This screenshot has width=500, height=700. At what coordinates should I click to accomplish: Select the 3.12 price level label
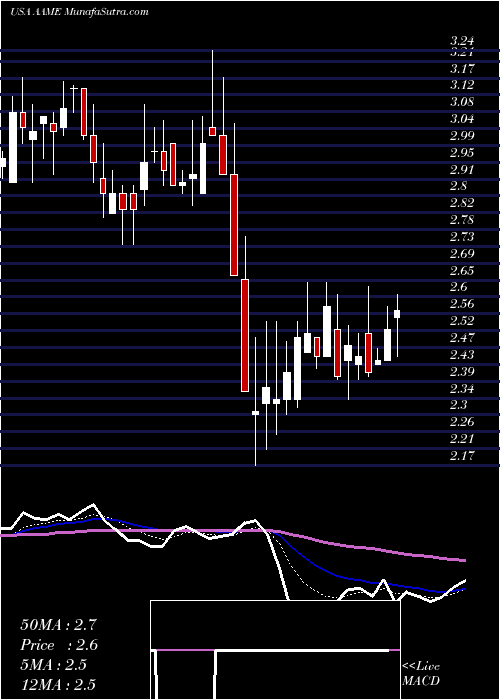(x=462, y=85)
